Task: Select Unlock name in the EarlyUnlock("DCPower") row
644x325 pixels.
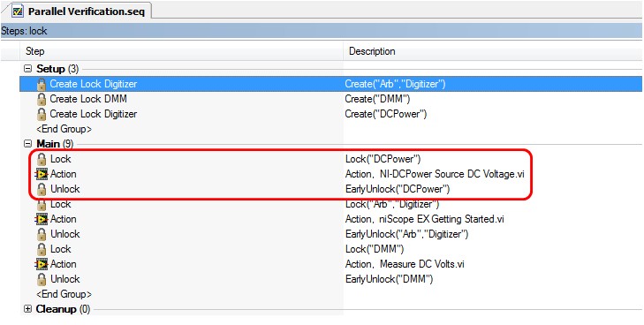Action: [64, 189]
